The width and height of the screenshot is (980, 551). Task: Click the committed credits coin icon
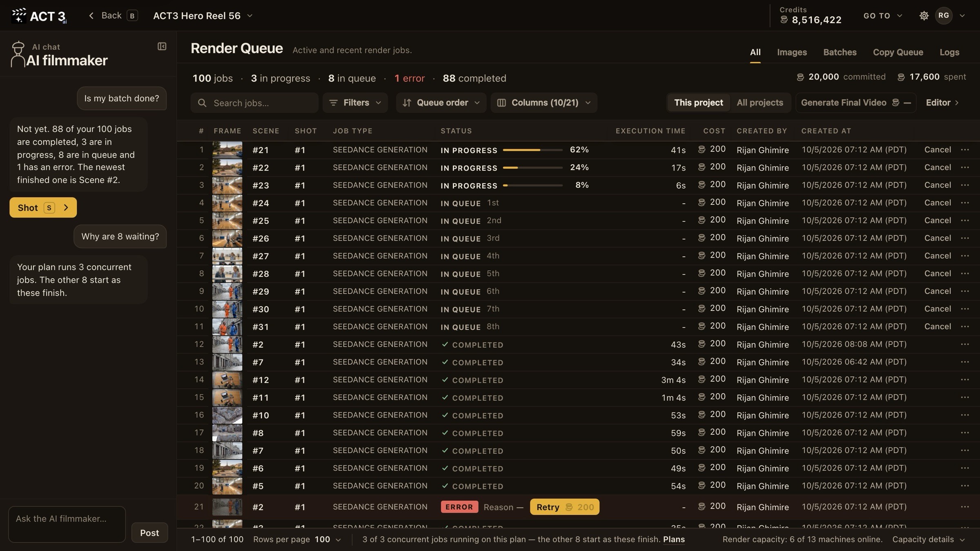pyautogui.click(x=800, y=77)
